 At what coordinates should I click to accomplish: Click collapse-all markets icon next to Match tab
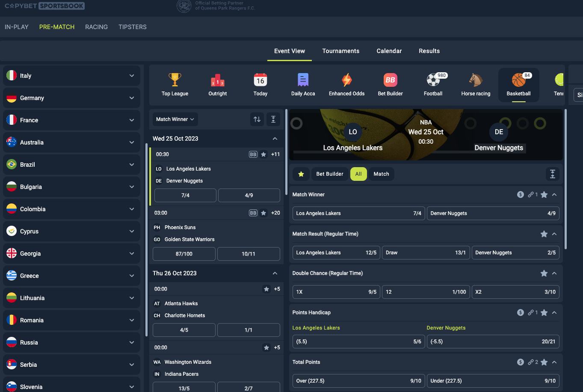553,174
